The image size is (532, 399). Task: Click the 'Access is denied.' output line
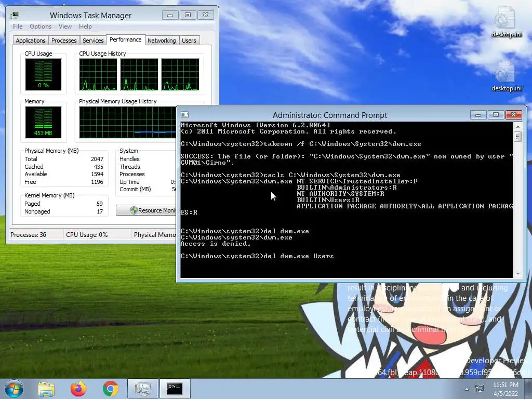tap(216, 244)
